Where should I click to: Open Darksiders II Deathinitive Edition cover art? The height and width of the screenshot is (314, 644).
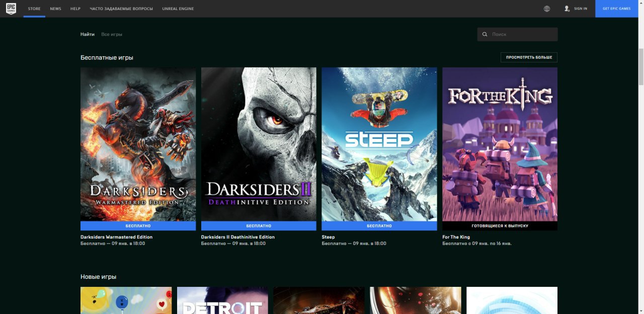[x=259, y=144]
